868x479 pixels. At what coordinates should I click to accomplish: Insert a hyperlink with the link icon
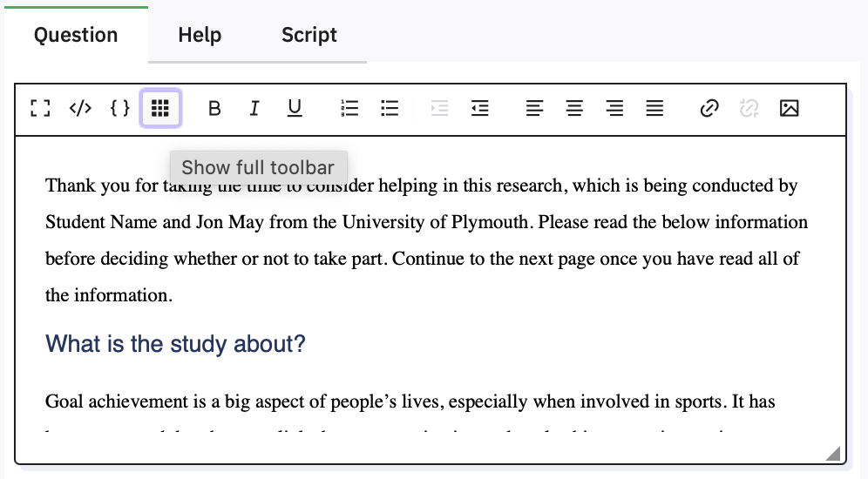click(709, 109)
